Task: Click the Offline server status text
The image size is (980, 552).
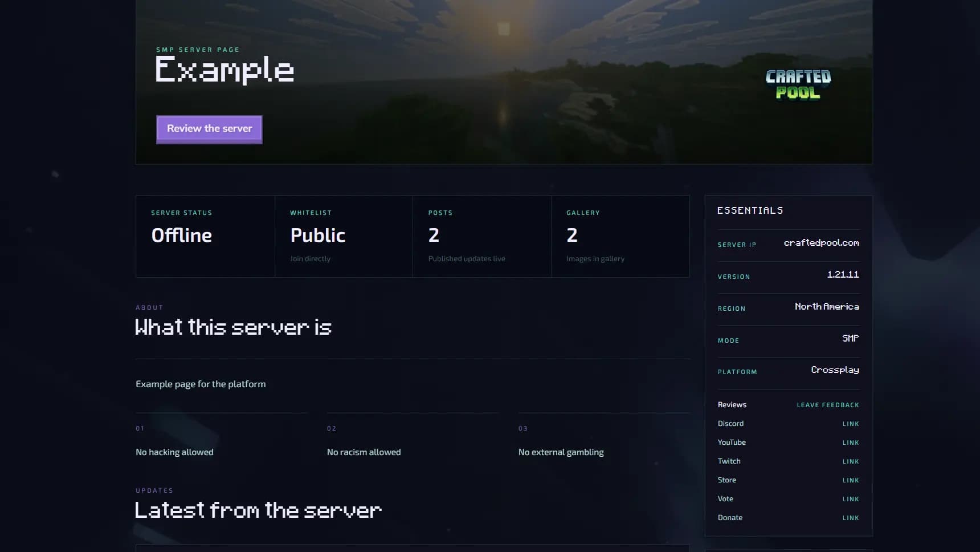Action: pyautogui.click(x=182, y=235)
